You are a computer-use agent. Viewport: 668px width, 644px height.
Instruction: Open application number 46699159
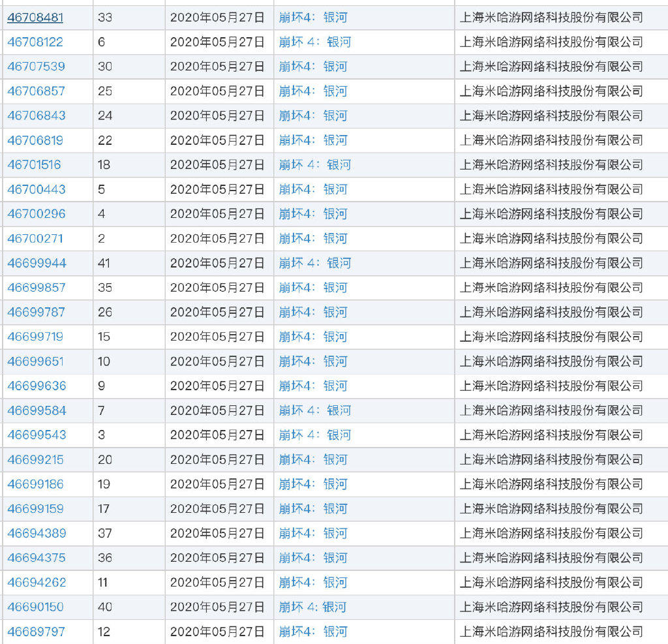pos(35,508)
